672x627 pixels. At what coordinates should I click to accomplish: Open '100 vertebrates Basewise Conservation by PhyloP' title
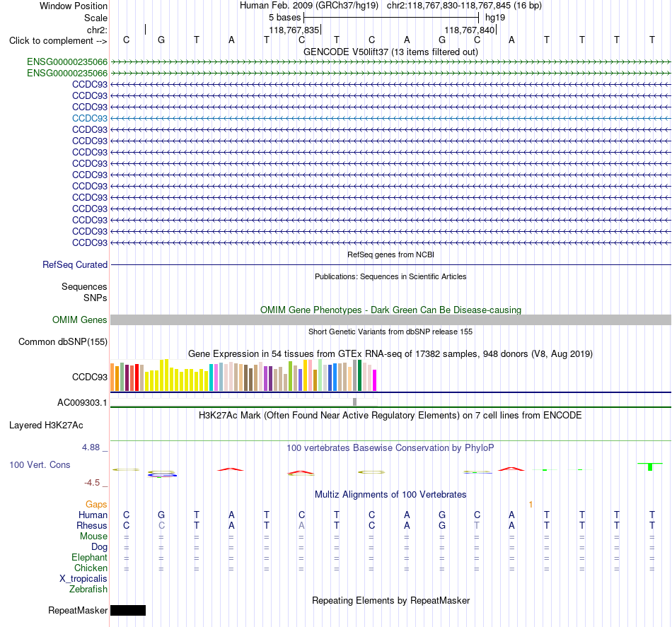click(x=390, y=448)
